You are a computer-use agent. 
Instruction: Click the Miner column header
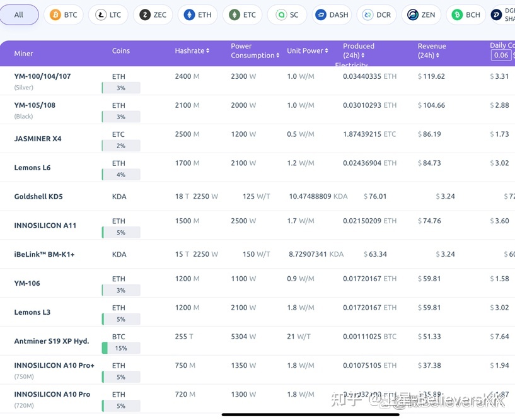24,54
